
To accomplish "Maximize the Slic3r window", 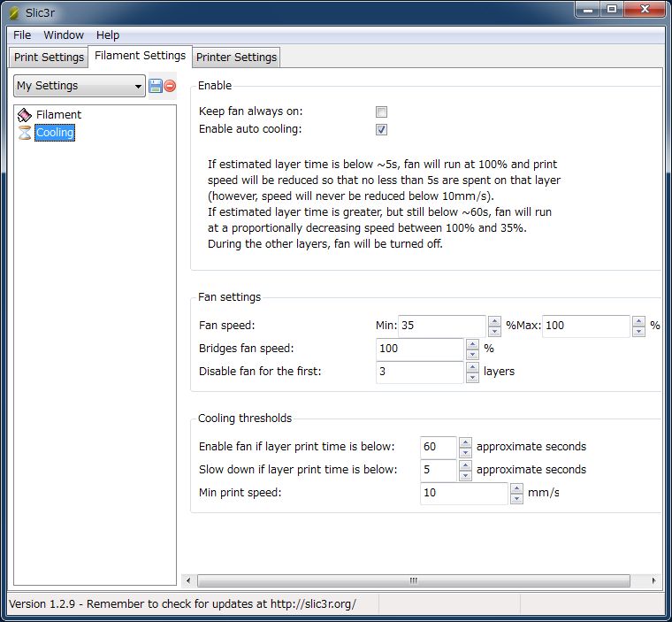I will point(612,10).
